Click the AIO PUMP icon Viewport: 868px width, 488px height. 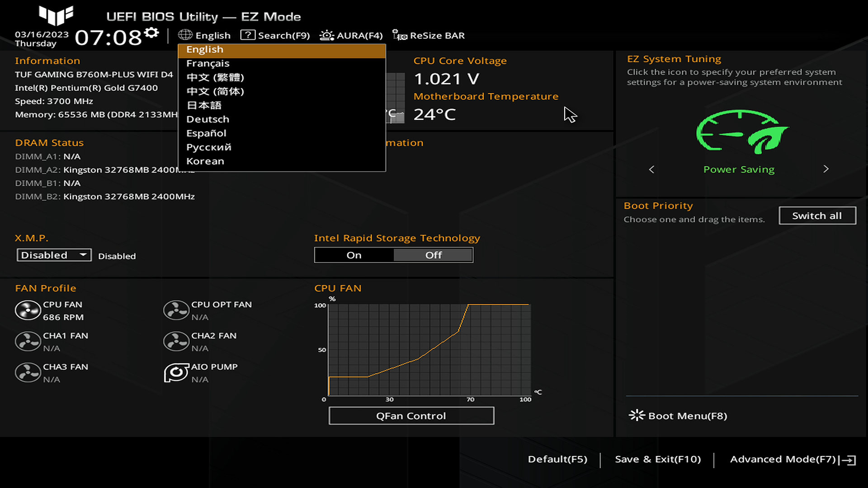pos(176,373)
